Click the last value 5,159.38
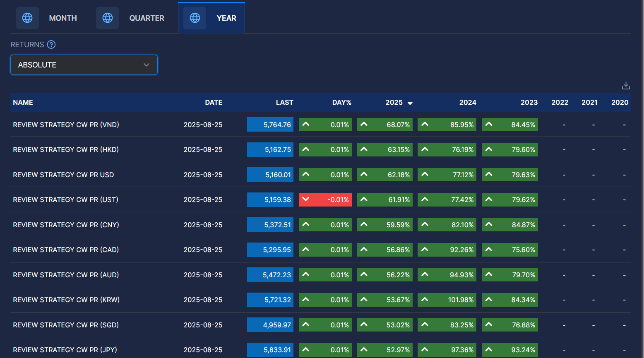Viewport: 644px width, 358px height. (x=270, y=199)
